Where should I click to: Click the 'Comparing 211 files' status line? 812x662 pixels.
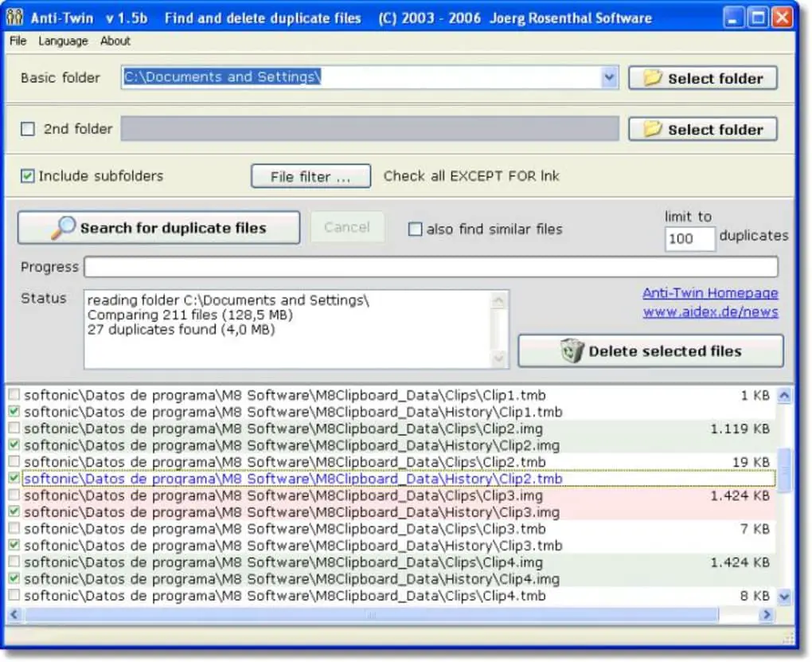[190, 315]
